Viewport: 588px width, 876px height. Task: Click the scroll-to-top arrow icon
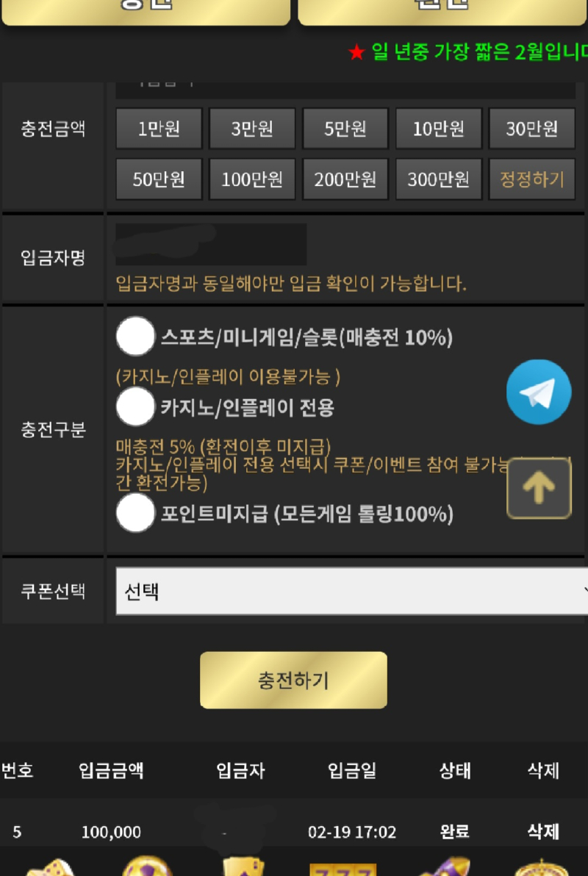coord(539,488)
